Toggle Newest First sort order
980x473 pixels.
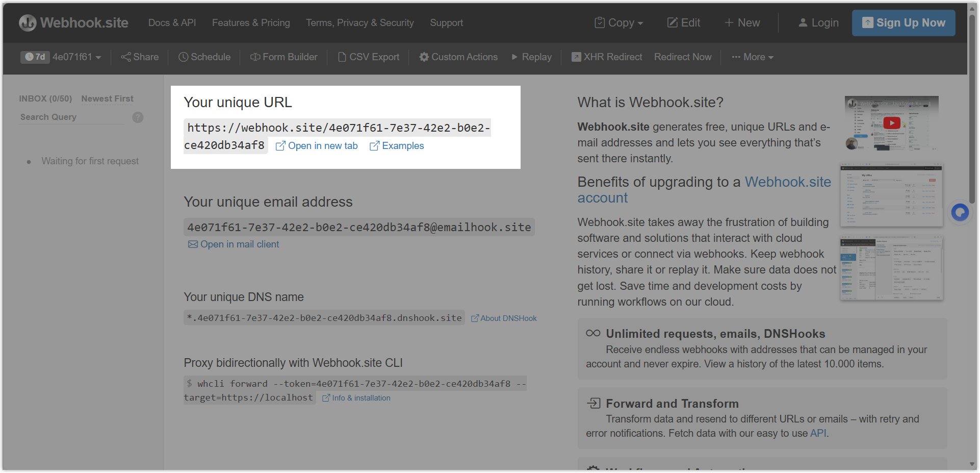(x=107, y=98)
